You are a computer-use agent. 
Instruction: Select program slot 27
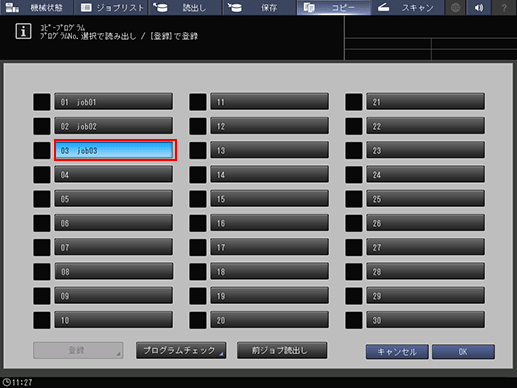[426, 247]
